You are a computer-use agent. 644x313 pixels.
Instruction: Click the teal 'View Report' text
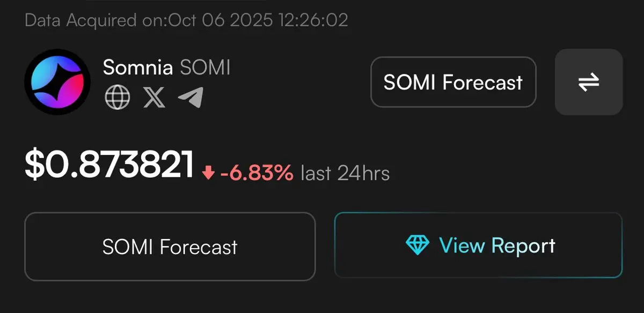[497, 245]
